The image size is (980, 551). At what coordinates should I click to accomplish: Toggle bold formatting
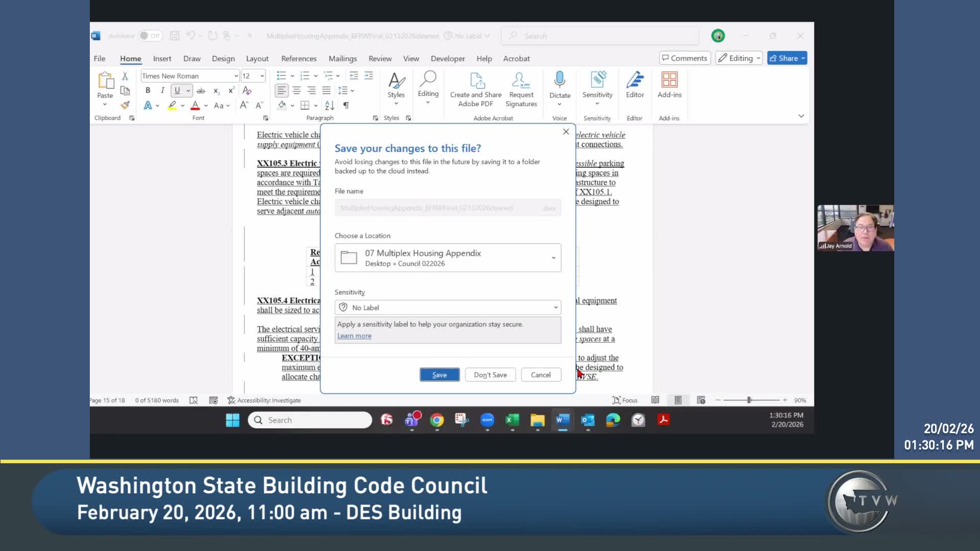(x=148, y=90)
